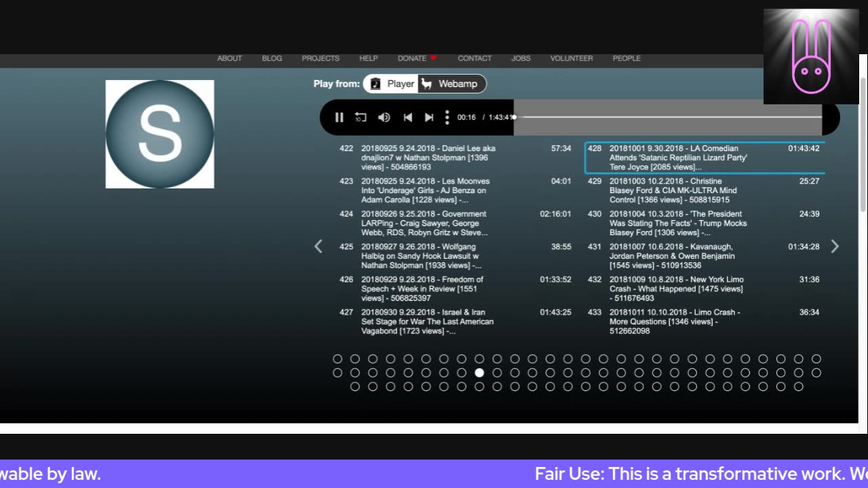Click the Webamp llama icon
Image resolution: width=868 pixels, height=488 pixels.
coord(426,84)
